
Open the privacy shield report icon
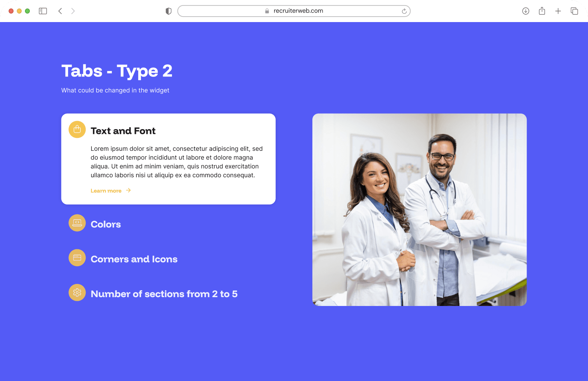tap(169, 11)
